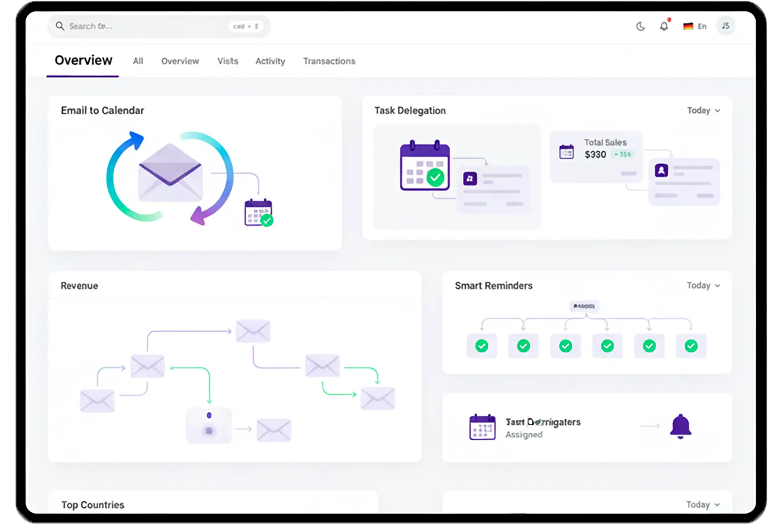The height and width of the screenshot is (532, 779).
Task: Switch to the Transactions tab
Action: (x=329, y=61)
